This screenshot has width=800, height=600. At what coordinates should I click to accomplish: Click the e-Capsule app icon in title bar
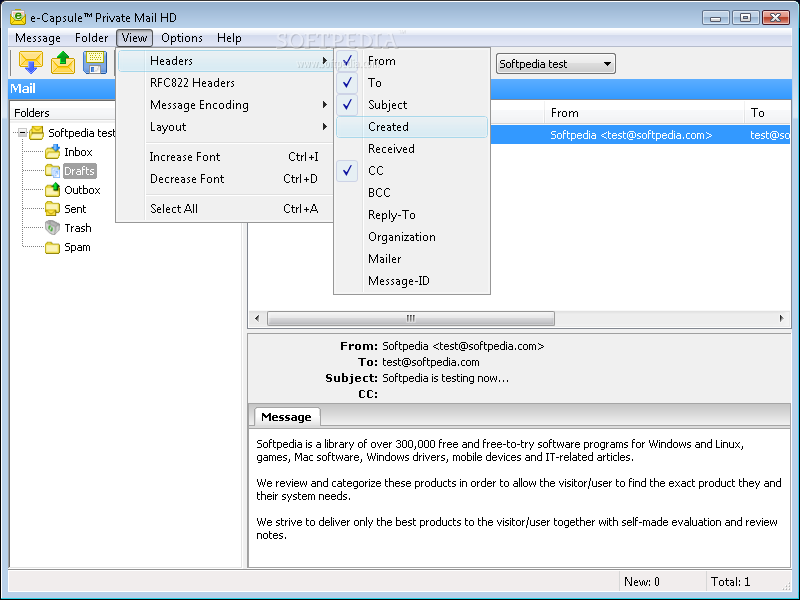(x=18, y=17)
